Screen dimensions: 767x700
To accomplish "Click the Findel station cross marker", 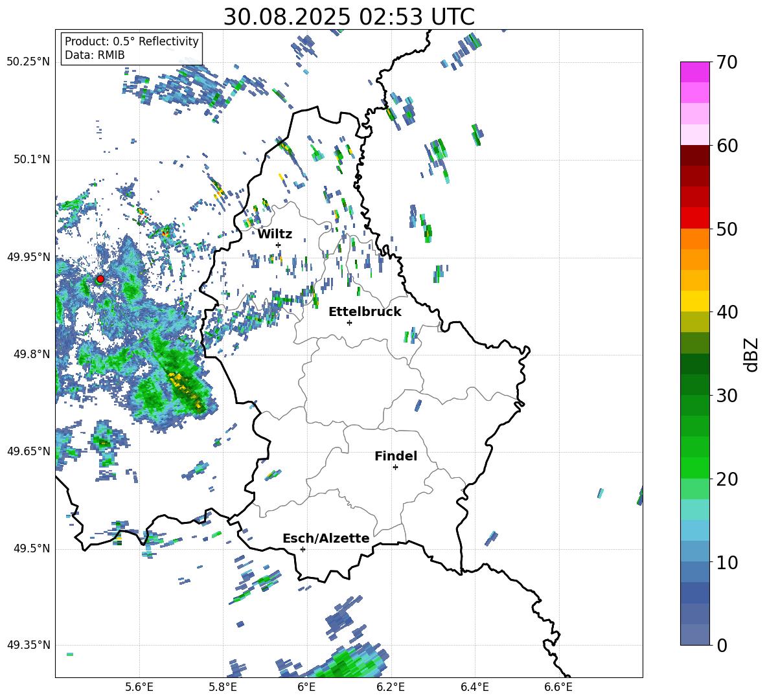I will tap(395, 468).
